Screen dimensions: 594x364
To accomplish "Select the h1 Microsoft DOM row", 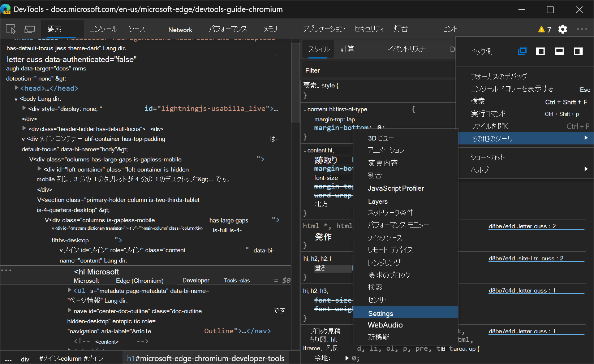I will pyautogui.click(x=146, y=276).
